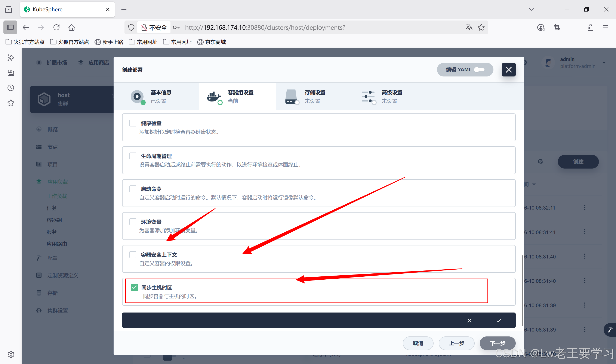Click the 下一步 button

[498, 343]
